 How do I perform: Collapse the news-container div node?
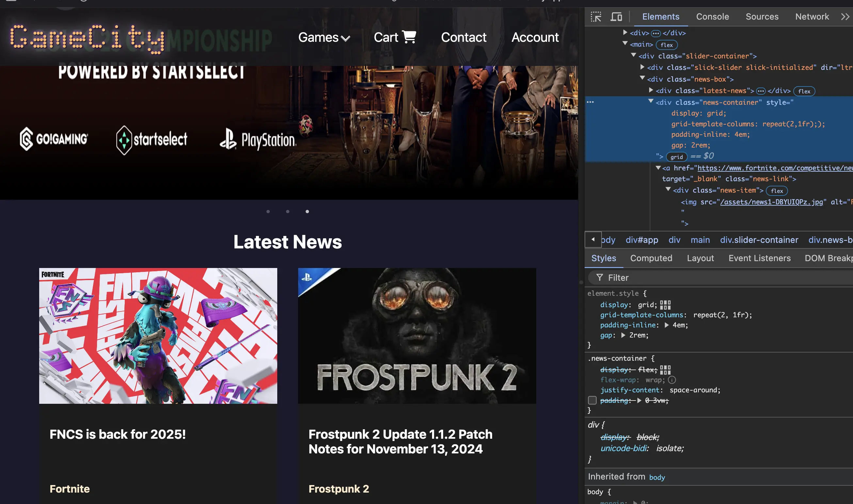651,101
